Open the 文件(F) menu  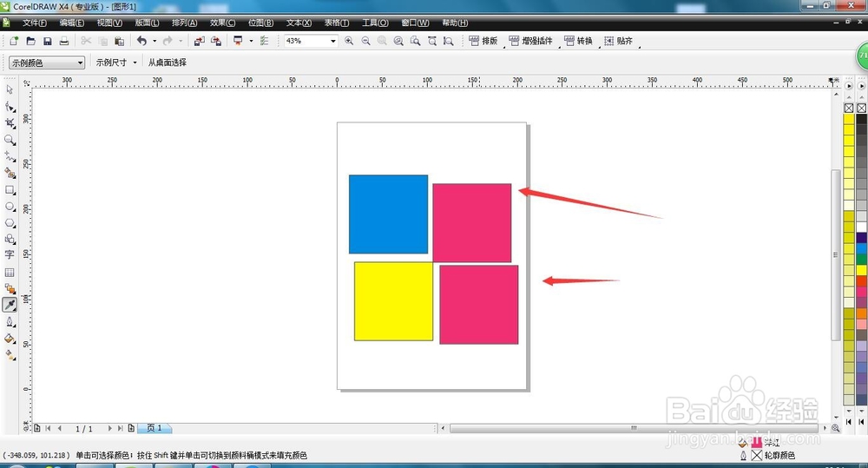35,23
